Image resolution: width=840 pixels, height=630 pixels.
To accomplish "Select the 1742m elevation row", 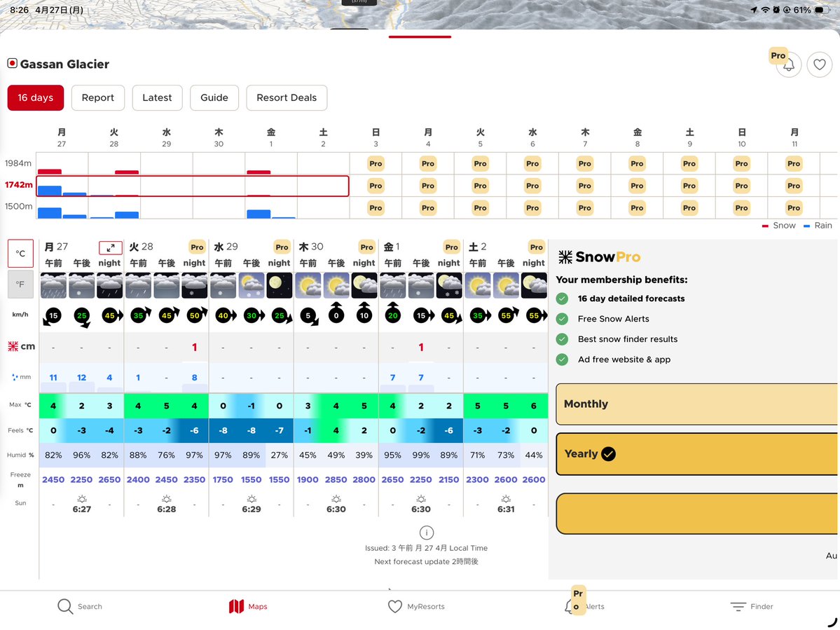I will tap(18, 185).
